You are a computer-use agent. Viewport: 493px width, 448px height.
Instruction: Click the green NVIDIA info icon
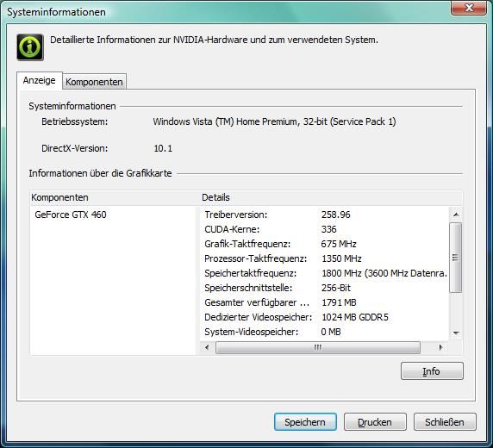tap(30, 47)
